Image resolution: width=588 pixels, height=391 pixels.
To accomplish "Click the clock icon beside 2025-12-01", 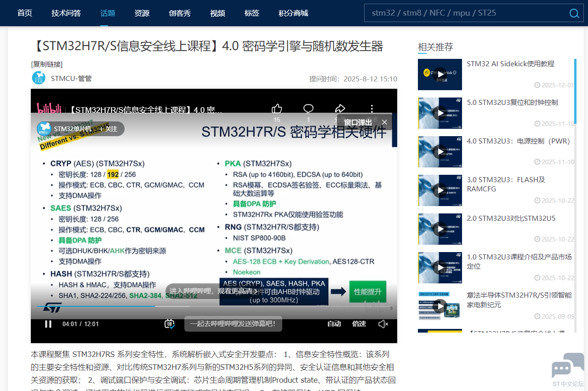I will click(x=537, y=85).
